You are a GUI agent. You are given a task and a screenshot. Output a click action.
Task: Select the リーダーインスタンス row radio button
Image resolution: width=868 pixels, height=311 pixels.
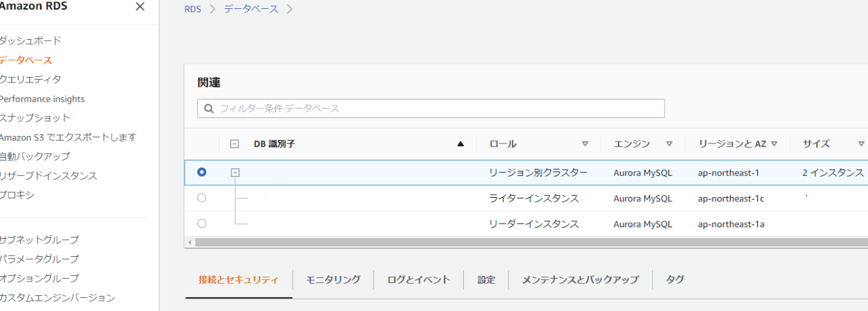click(201, 223)
